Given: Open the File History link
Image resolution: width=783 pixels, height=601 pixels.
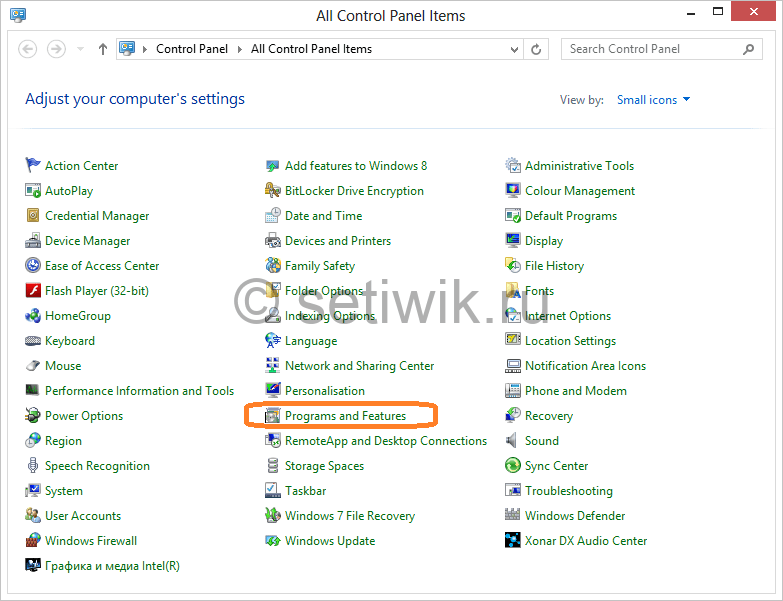Looking at the screenshot, I should coord(554,266).
